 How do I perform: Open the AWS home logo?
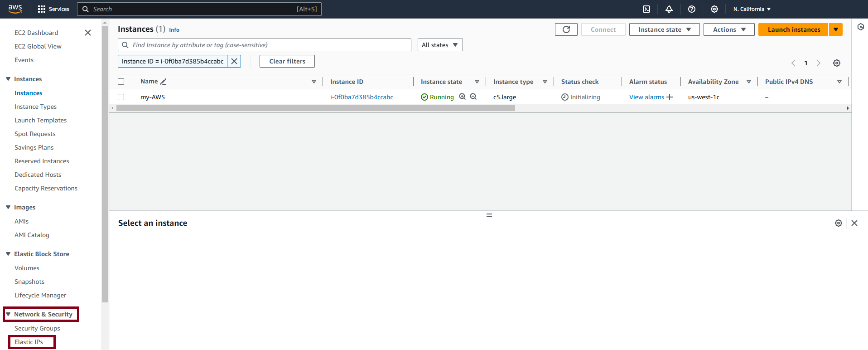click(15, 9)
